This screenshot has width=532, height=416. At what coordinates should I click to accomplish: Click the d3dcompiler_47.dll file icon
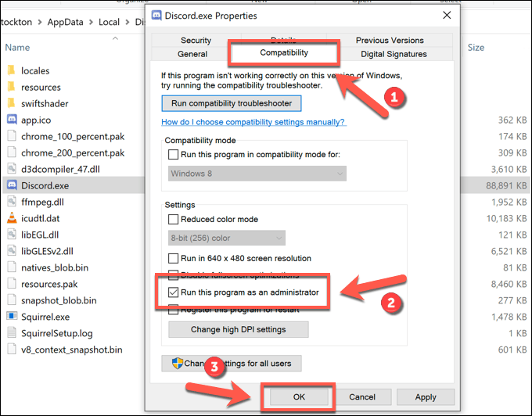tap(12, 169)
